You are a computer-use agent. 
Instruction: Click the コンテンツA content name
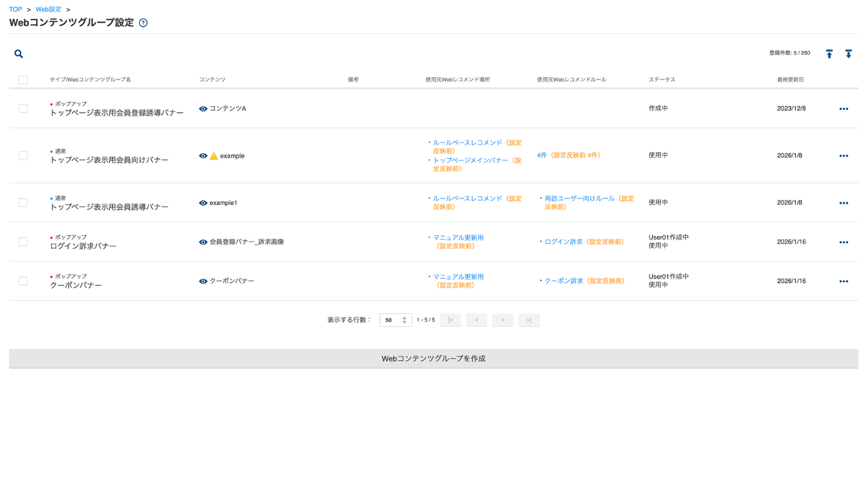[228, 108]
